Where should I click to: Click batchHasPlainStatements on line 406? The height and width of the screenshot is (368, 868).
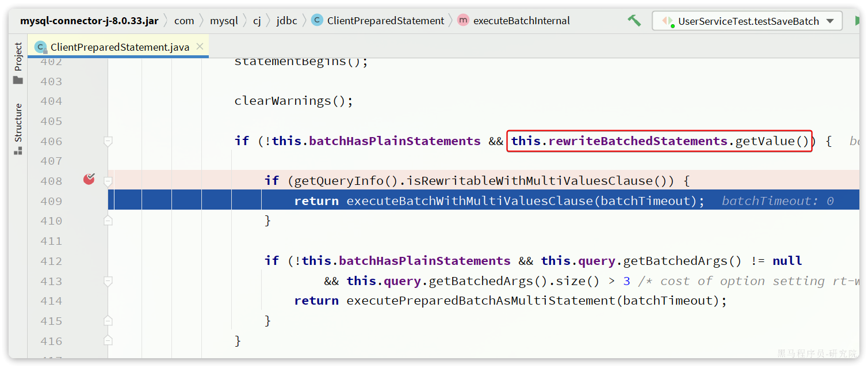(x=395, y=141)
